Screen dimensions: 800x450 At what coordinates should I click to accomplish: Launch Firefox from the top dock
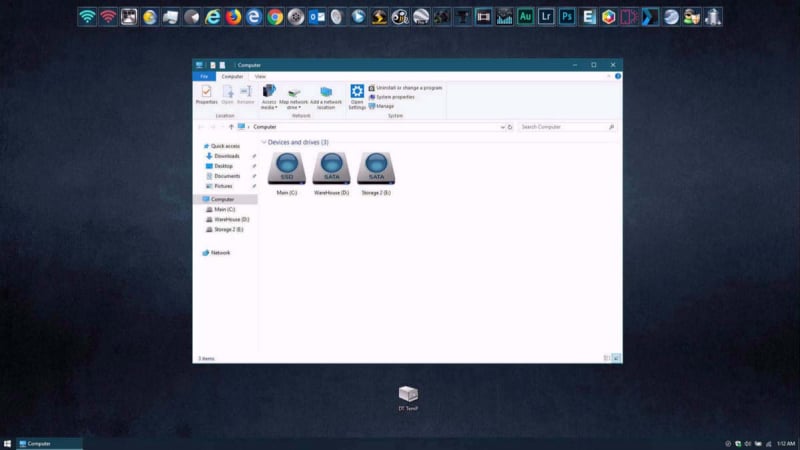click(234, 17)
